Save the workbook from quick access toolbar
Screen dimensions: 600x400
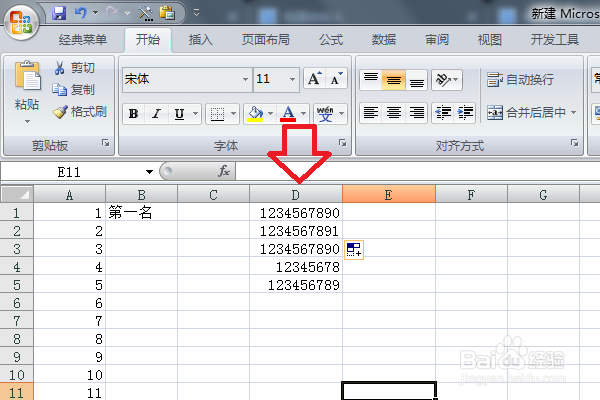tap(59, 13)
